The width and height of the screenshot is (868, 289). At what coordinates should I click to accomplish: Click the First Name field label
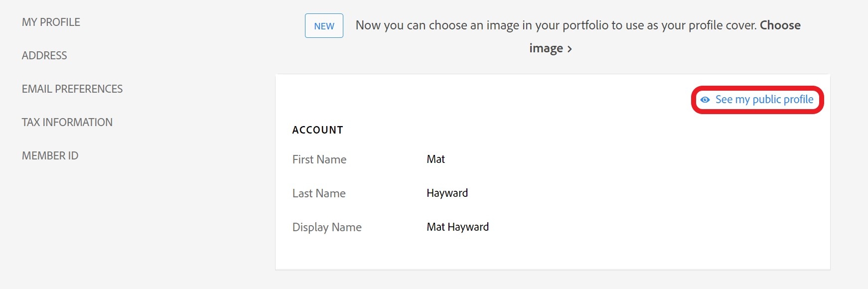[319, 159]
